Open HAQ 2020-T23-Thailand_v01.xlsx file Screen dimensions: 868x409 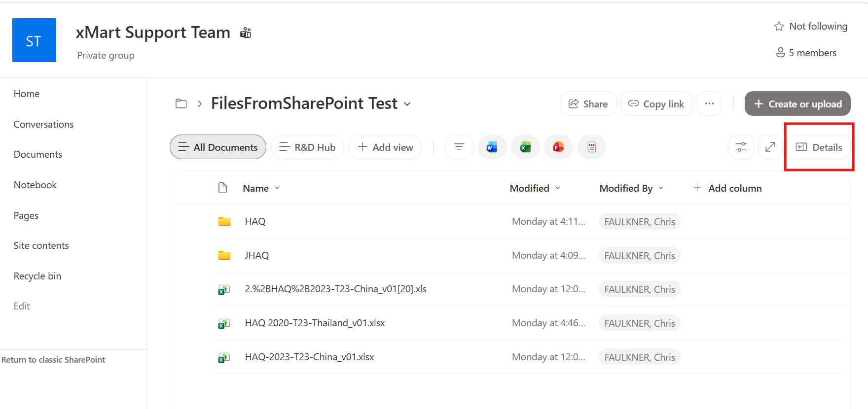click(x=315, y=323)
